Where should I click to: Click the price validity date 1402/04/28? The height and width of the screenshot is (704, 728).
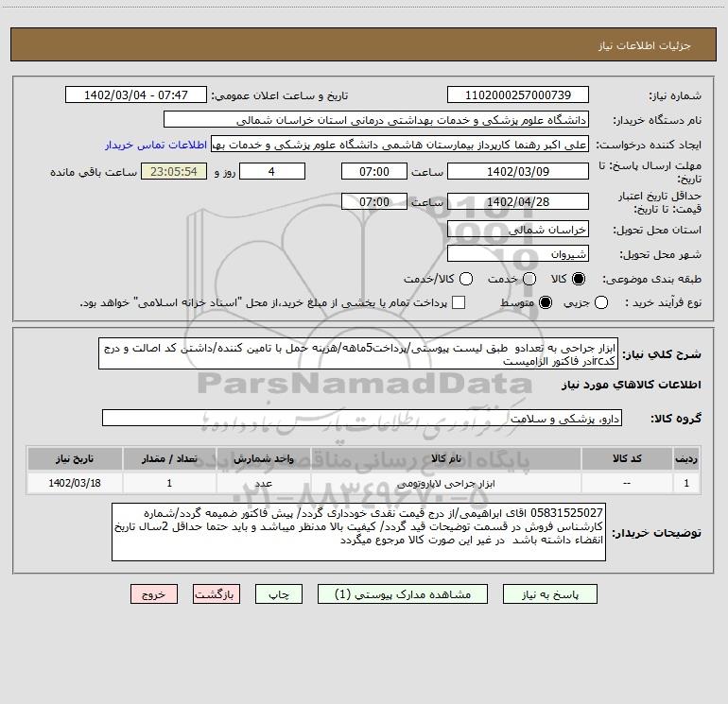pyautogui.click(x=518, y=201)
